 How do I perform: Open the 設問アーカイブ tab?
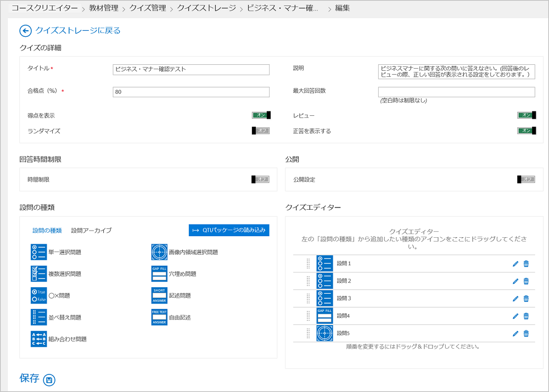click(x=91, y=231)
